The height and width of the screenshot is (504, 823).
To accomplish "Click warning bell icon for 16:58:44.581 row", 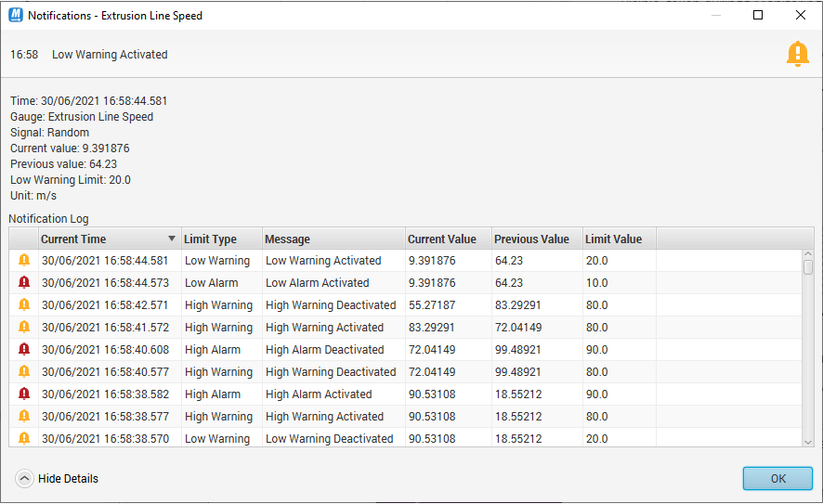I will click(x=24, y=261).
